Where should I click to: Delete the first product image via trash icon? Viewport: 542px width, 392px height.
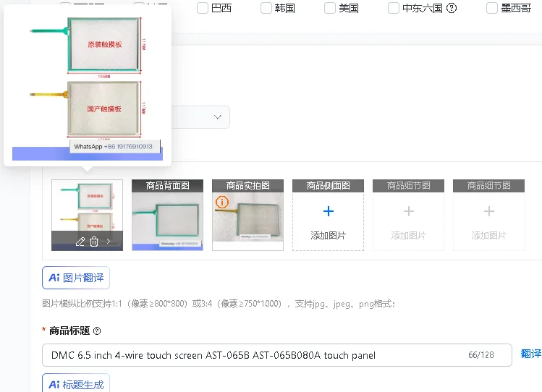(x=94, y=242)
